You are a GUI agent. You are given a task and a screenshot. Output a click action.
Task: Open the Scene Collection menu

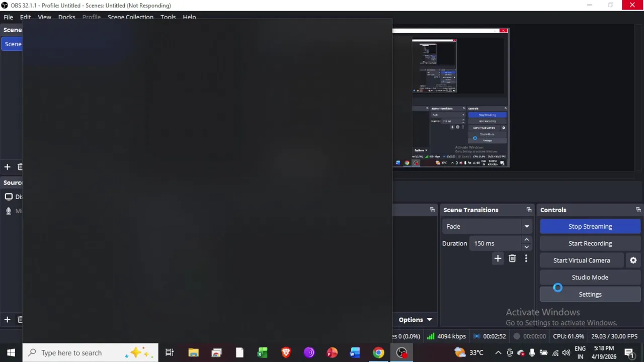point(130,17)
